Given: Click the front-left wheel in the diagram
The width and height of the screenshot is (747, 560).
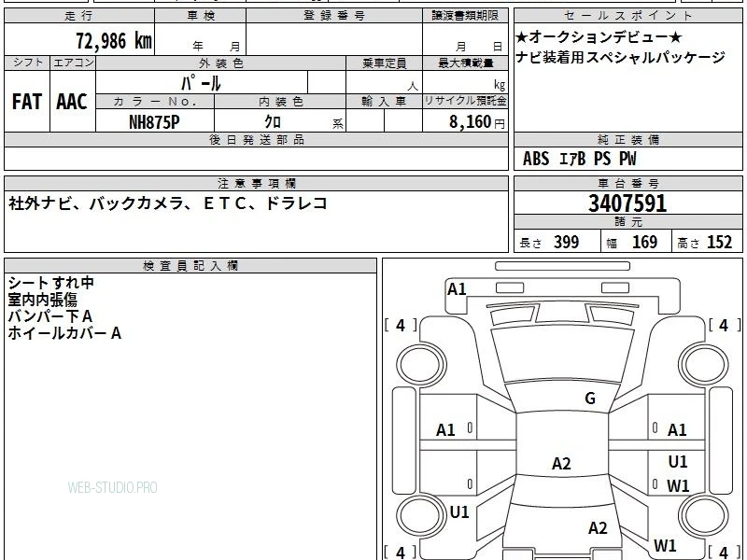Looking at the screenshot, I should coord(421,364).
